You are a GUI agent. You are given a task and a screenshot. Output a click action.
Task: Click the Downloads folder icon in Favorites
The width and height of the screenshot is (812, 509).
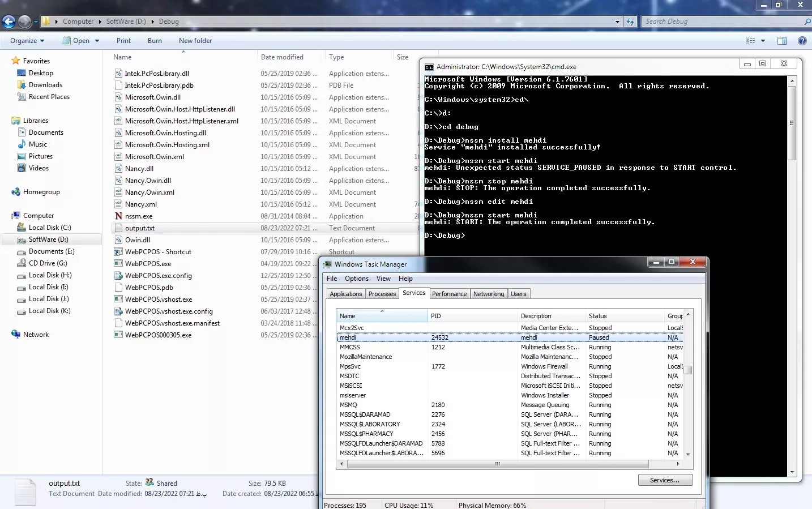(22, 84)
